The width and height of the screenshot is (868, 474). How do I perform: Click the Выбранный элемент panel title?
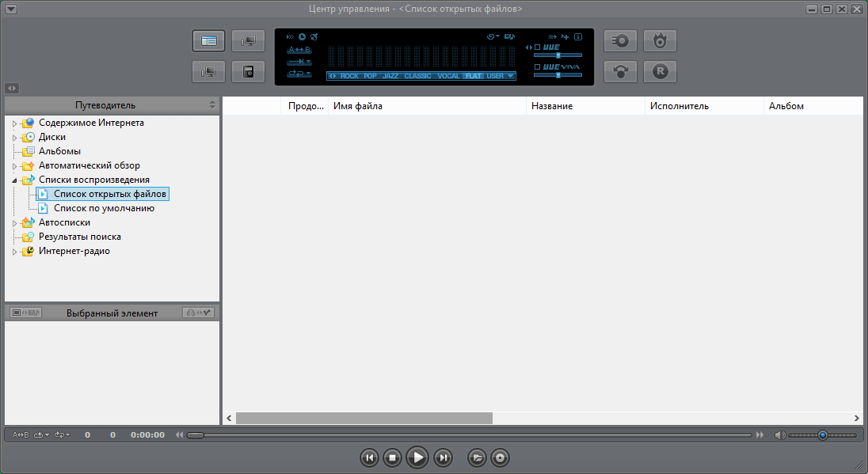pos(112,313)
